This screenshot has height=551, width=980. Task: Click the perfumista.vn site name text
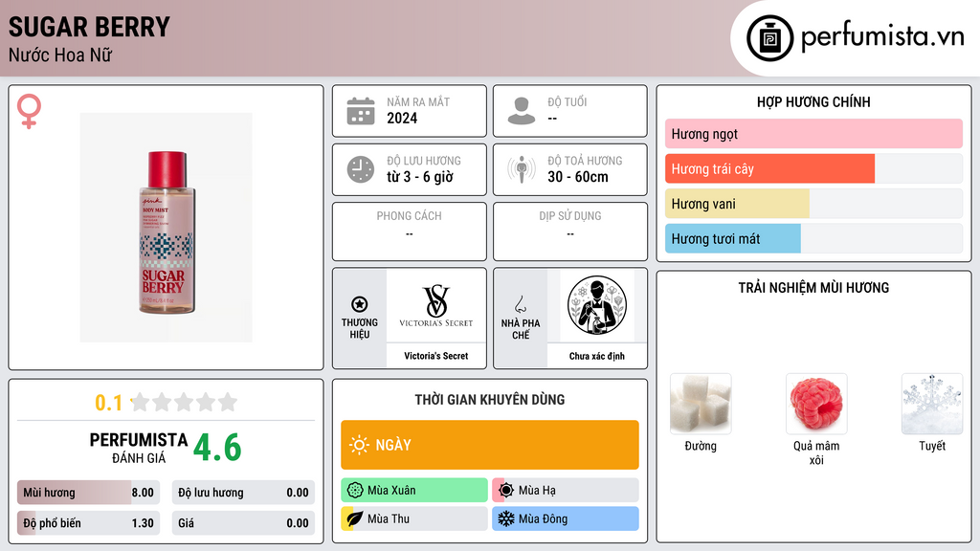882,37
